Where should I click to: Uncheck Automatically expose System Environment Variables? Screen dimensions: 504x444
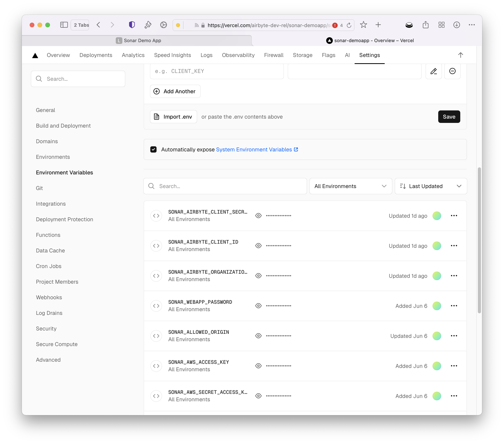click(153, 150)
